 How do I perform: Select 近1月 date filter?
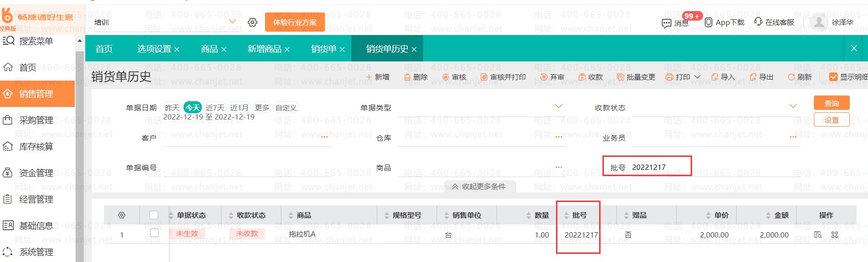point(239,107)
